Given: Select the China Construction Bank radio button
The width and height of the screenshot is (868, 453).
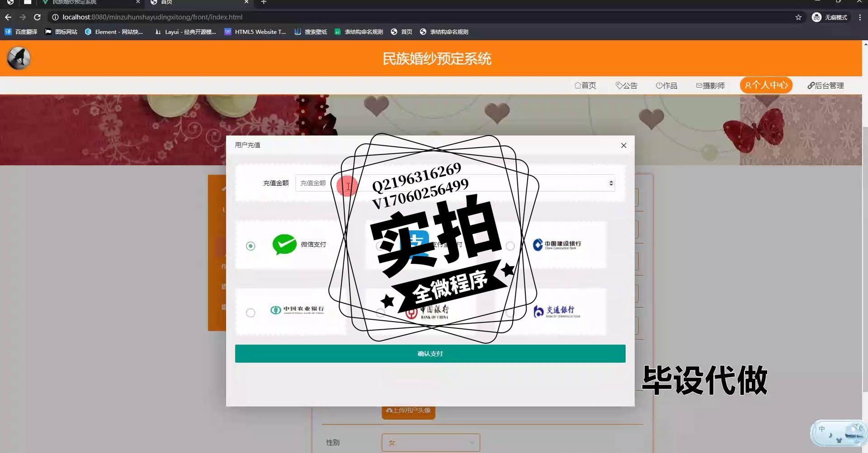Looking at the screenshot, I should click(510, 246).
